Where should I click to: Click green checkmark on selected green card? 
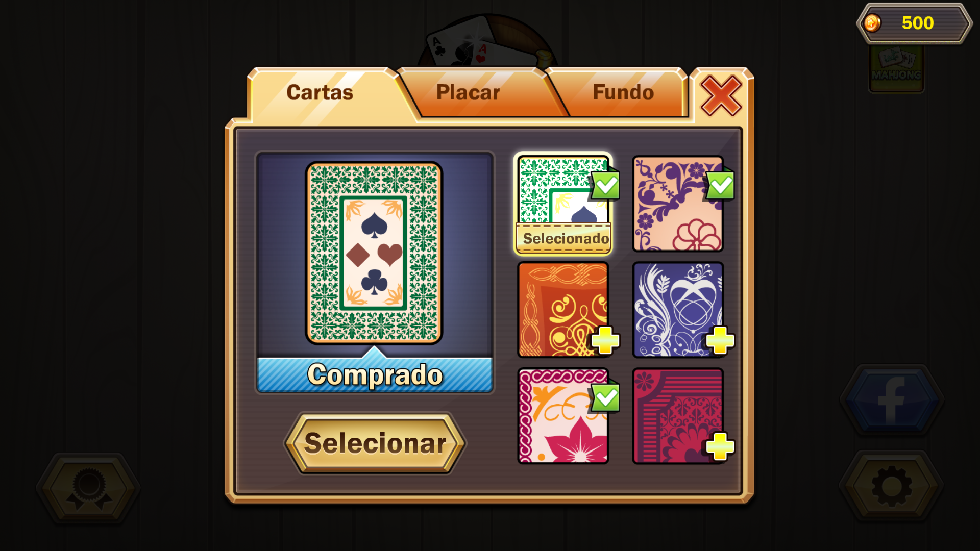[x=606, y=185]
